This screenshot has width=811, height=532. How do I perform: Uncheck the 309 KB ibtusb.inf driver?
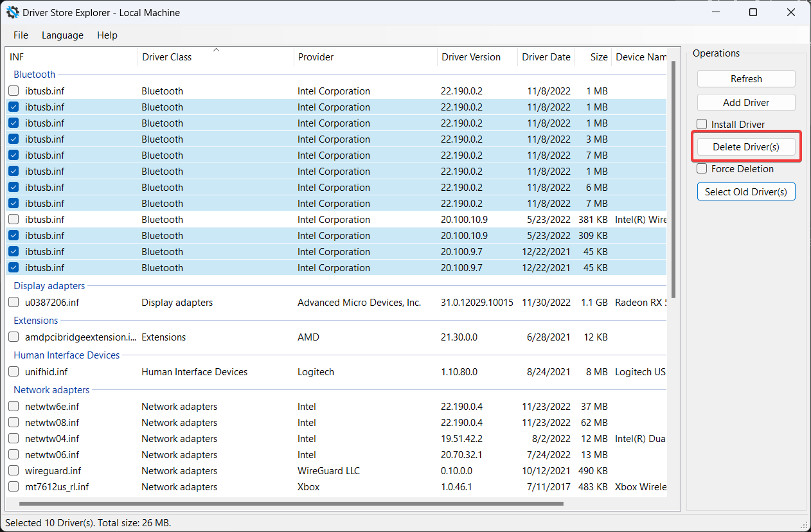click(x=13, y=236)
